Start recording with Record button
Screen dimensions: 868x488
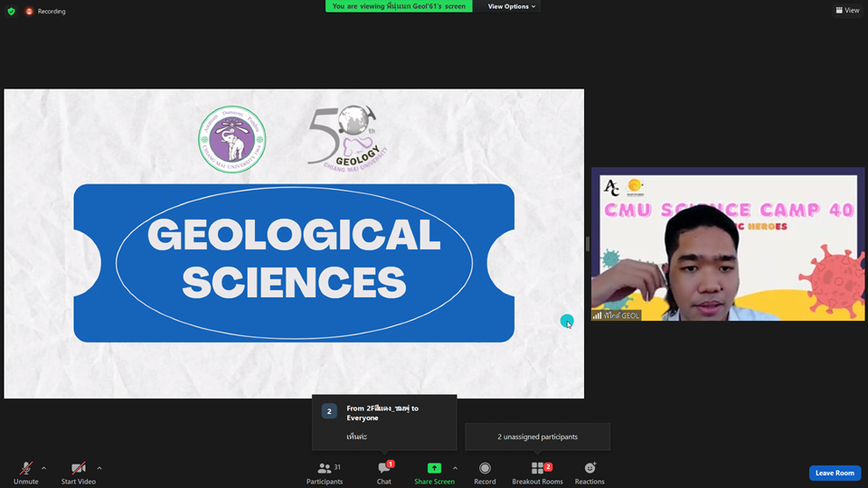485,471
